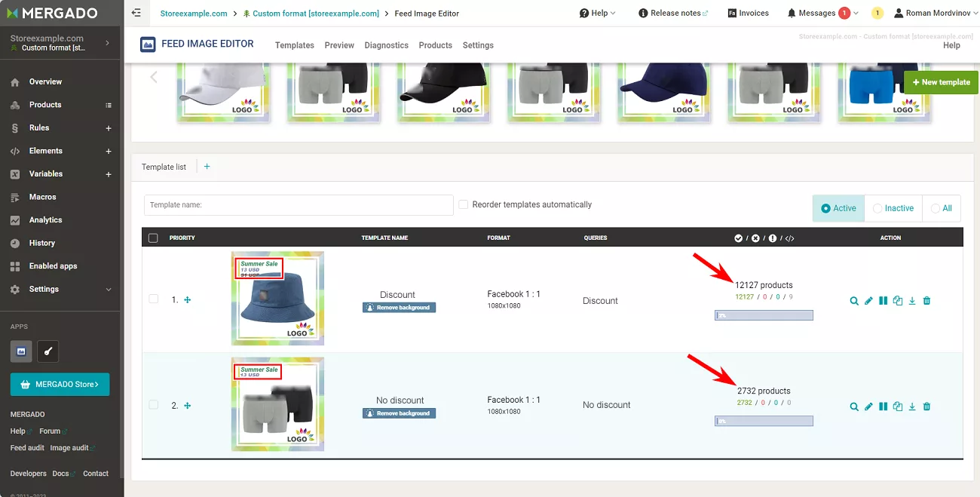Switch to the Templates tab

click(295, 45)
